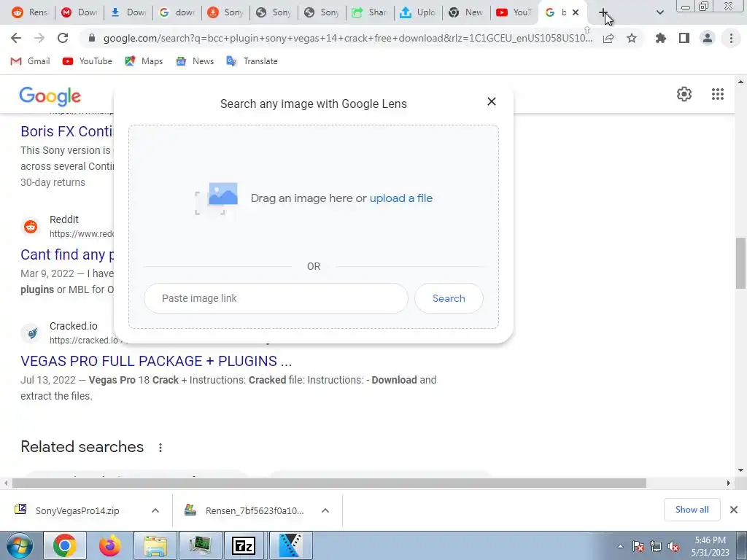
Task: Switch to the YouTube tab
Action: point(514,12)
